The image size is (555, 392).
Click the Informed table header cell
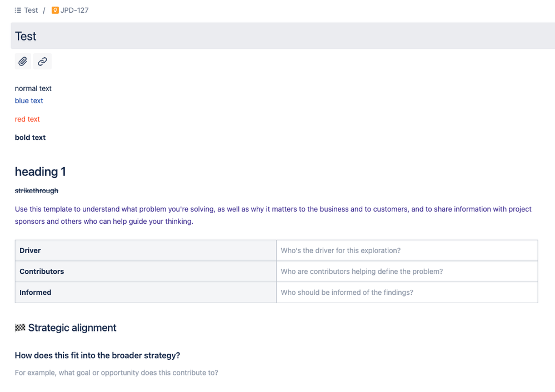coord(146,292)
